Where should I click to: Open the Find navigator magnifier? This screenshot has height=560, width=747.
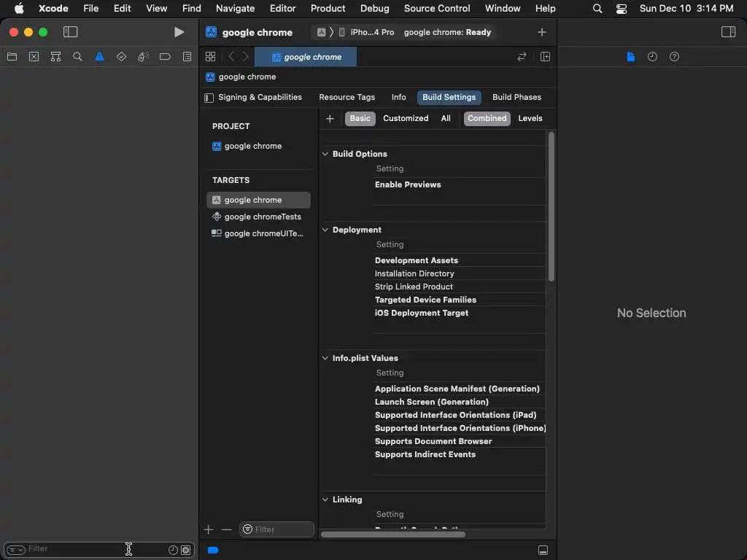point(77,57)
